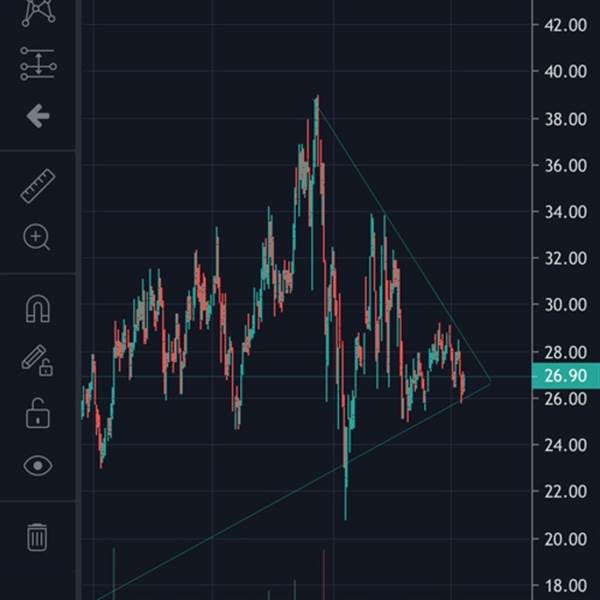Open the prediction and measurement tools icon
This screenshot has width=600, height=600.
pyautogui.click(x=38, y=64)
